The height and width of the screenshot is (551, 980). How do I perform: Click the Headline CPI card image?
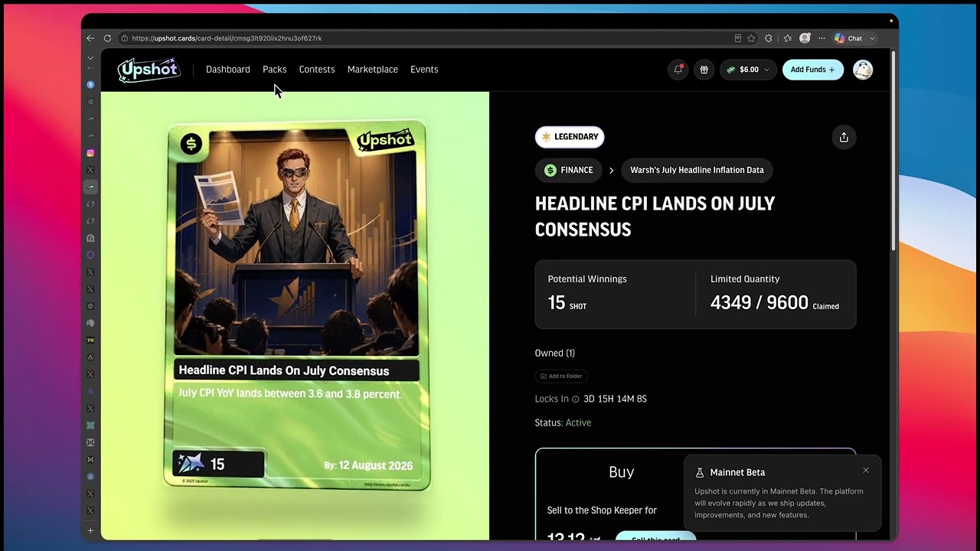point(297,305)
